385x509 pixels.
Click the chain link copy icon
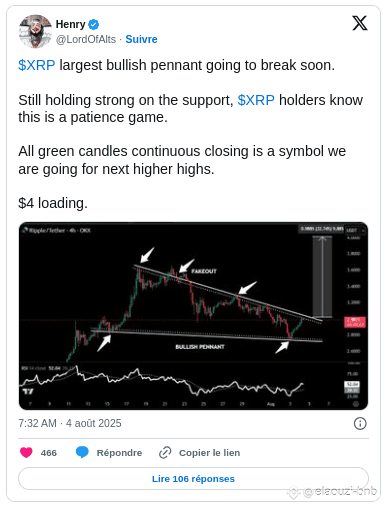coord(165,453)
